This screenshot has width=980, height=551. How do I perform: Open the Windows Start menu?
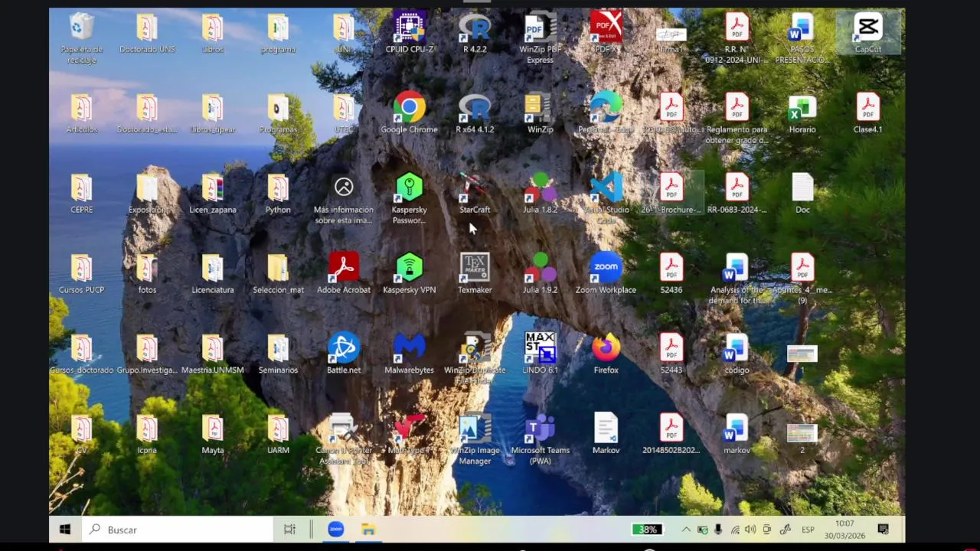65,530
